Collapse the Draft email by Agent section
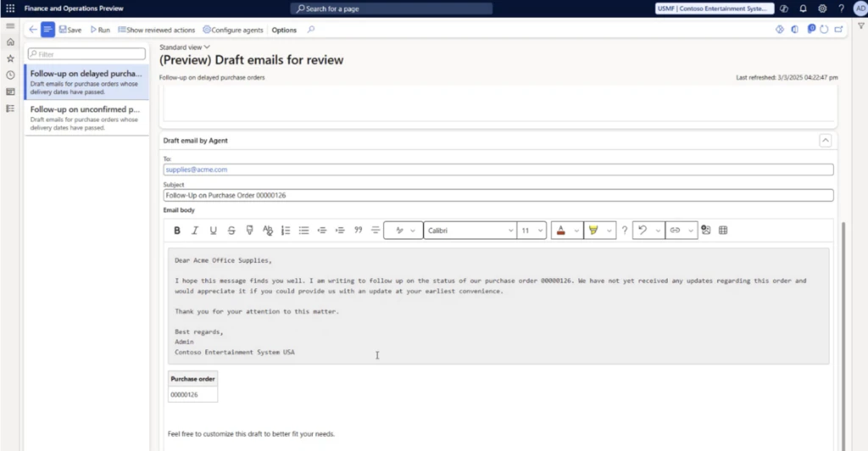This screenshot has width=868, height=451. coord(825,141)
